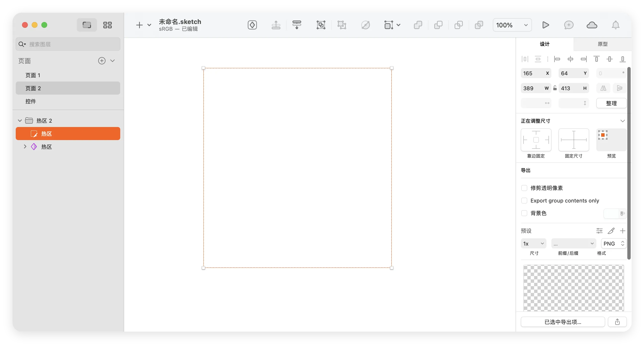Click the 已选中导出项 button
This screenshot has height=344, width=644.
tap(563, 322)
